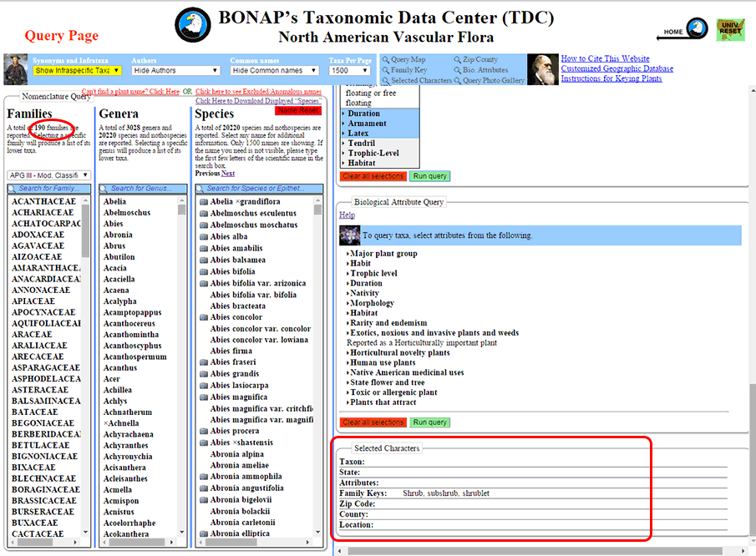
Task: Click the HOME eagle icon
Action: pyautogui.click(x=697, y=29)
